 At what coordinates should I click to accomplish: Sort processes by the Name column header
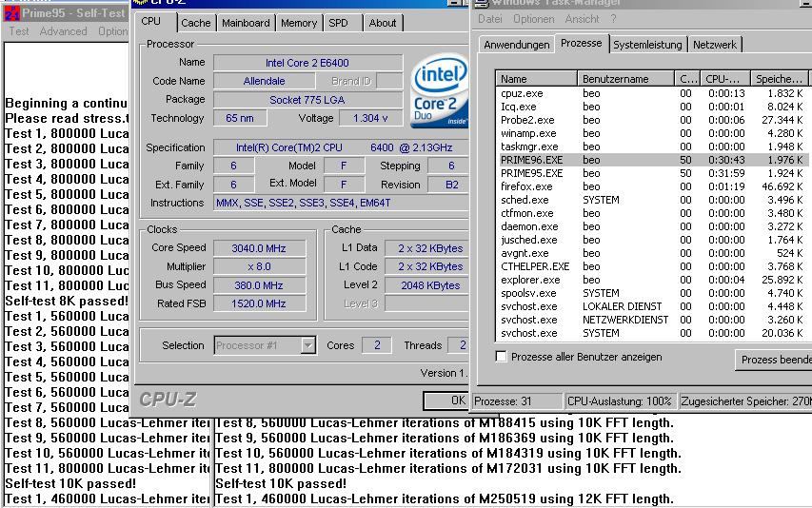coord(536,79)
